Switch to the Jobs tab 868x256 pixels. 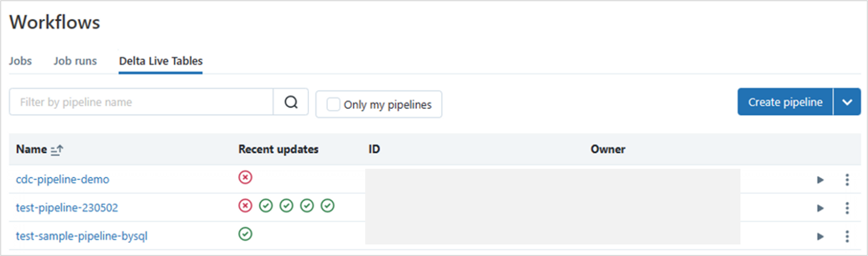[20, 61]
